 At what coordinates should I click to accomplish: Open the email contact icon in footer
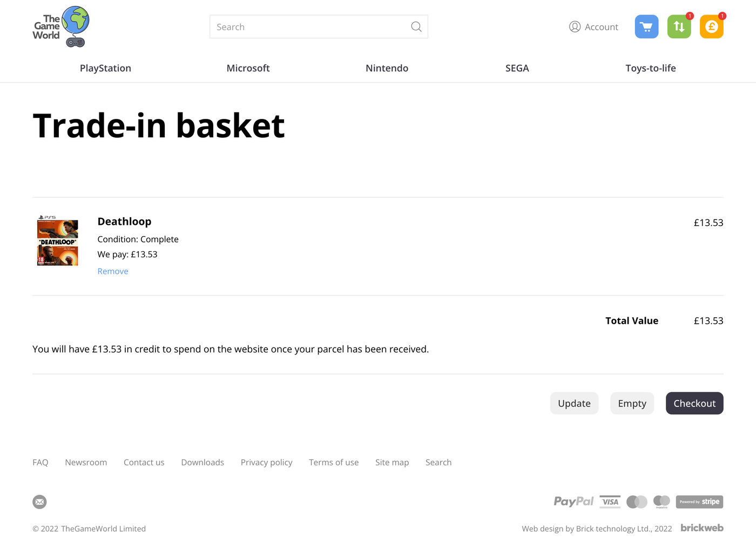(39, 502)
